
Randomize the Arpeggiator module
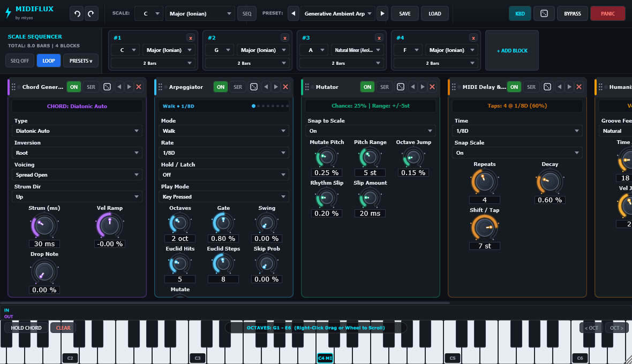(254, 87)
